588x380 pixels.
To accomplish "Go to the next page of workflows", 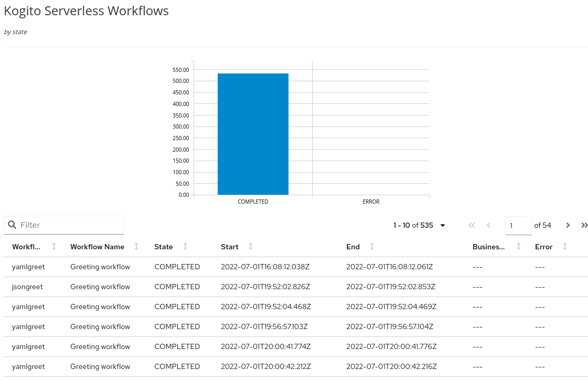I will tap(568, 225).
